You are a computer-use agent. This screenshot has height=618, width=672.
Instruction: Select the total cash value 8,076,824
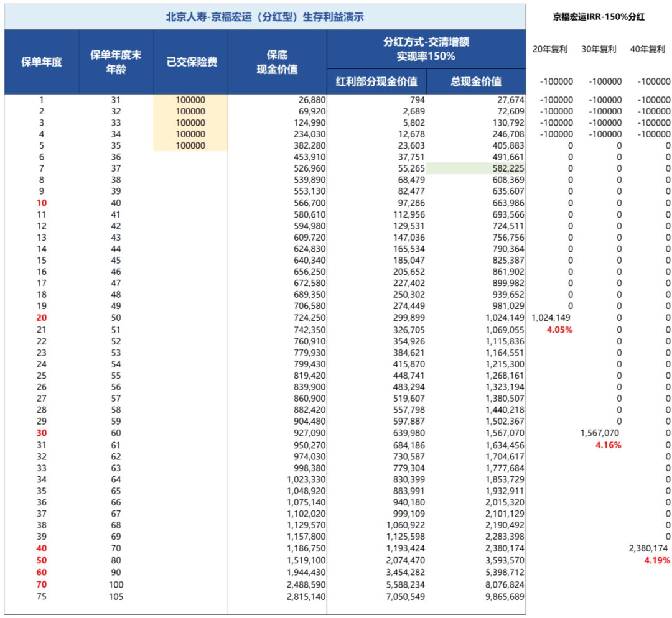tap(505, 584)
